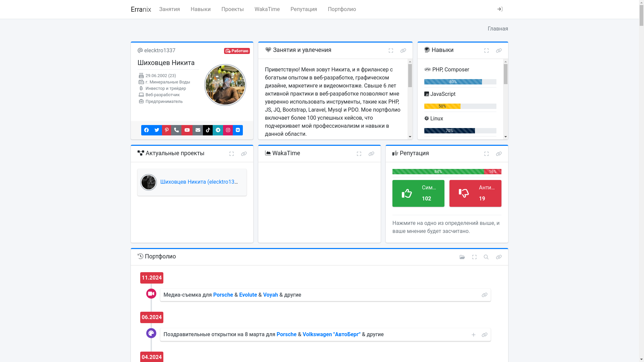Open Занятия in the top menu
This screenshot has width=644, height=362.
[169, 9]
